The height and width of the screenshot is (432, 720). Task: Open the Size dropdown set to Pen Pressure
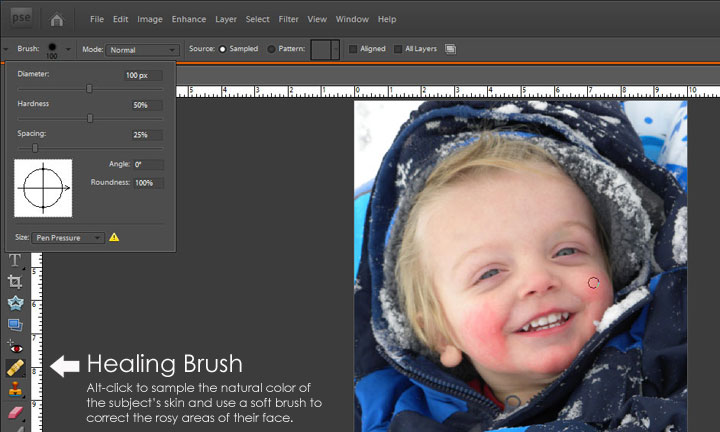coord(68,238)
